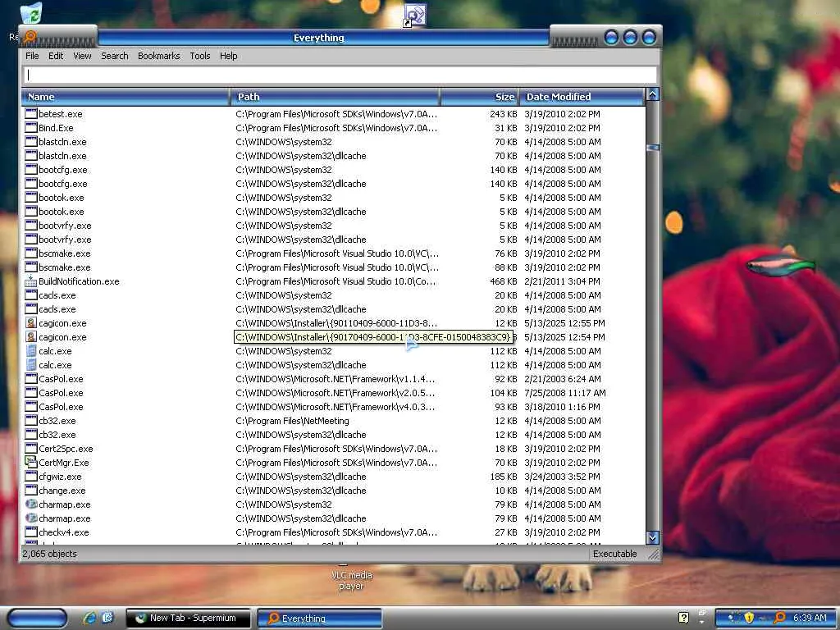Click the BuildNotification.exe installer icon

click(31, 281)
